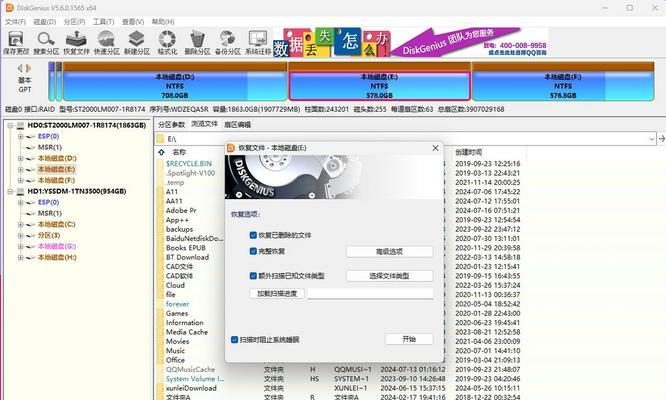Click the 加载扫描进度 button
The image size is (666, 400).
point(277,293)
